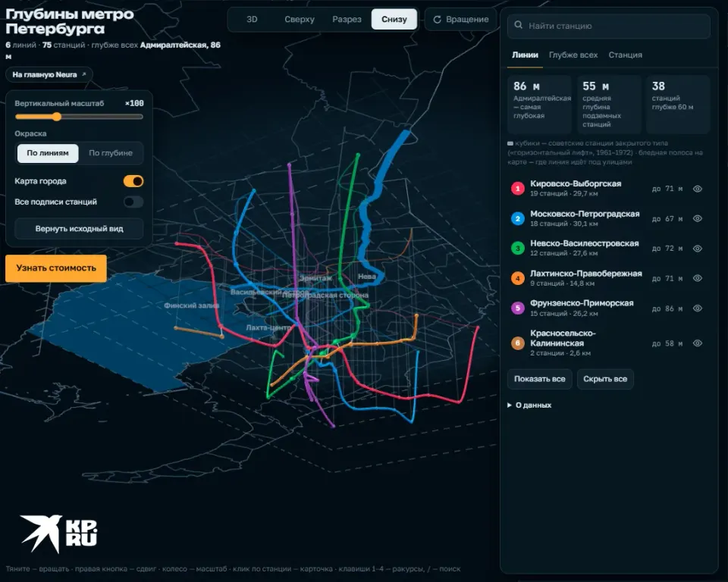Switch to the Разрез view
The height and width of the screenshot is (582, 728).
pyautogui.click(x=347, y=20)
